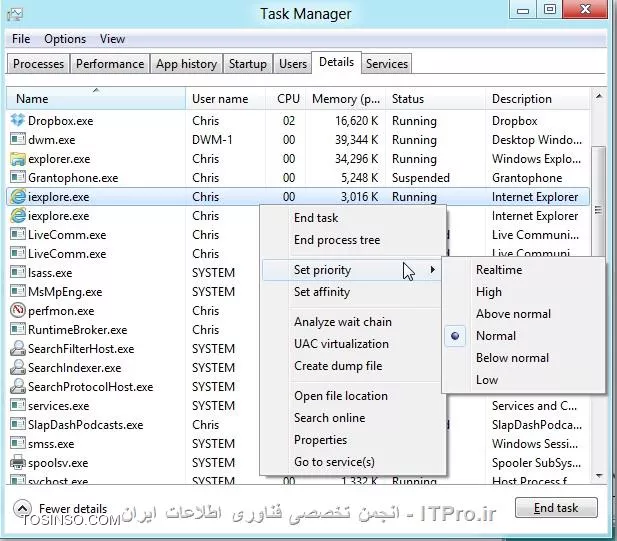
Task: Toggle UAC virtualization in context menu
Action: pyautogui.click(x=341, y=343)
